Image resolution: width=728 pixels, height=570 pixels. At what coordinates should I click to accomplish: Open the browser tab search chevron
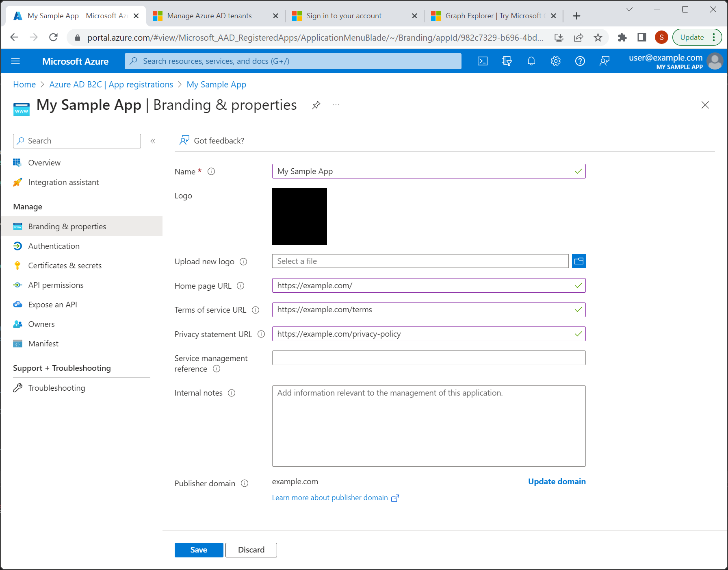pyautogui.click(x=629, y=9)
